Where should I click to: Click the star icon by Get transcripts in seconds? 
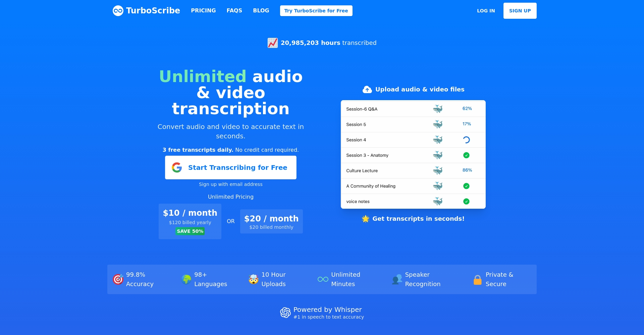(366, 219)
